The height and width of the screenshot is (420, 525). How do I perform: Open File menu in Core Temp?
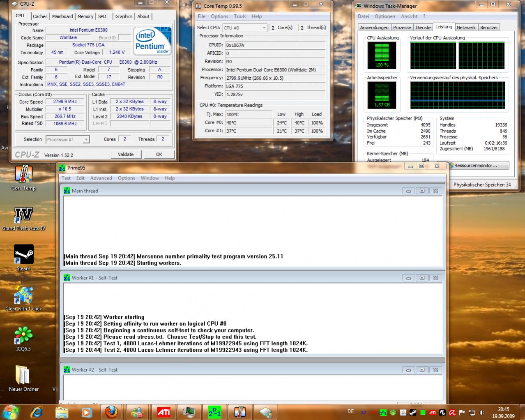201,16
